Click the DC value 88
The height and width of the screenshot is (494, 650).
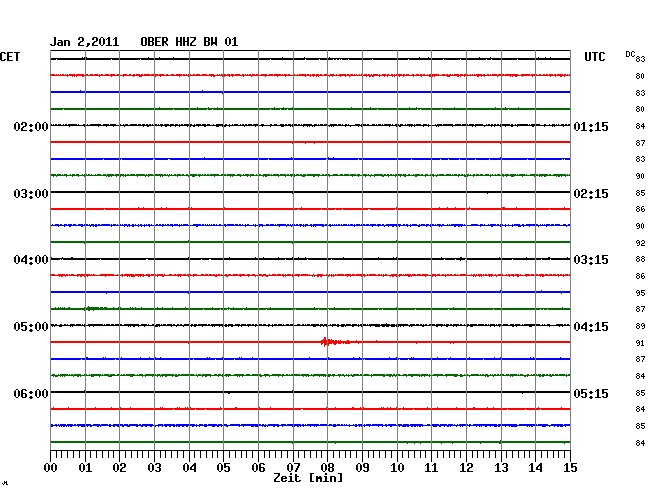point(640,259)
